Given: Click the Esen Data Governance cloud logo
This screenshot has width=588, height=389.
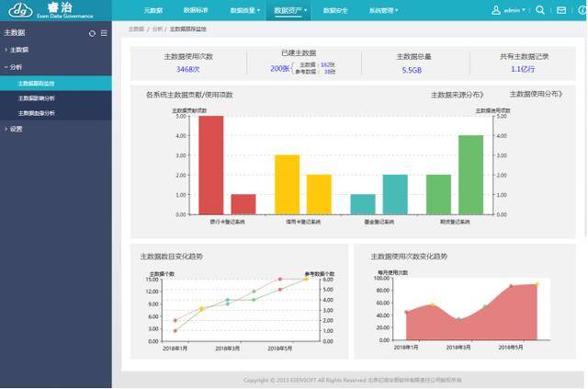Looking at the screenshot, I should [20, 10].
